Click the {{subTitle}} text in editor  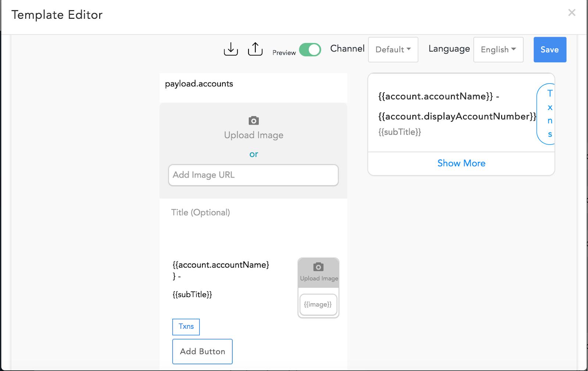(x=192, y=295)
